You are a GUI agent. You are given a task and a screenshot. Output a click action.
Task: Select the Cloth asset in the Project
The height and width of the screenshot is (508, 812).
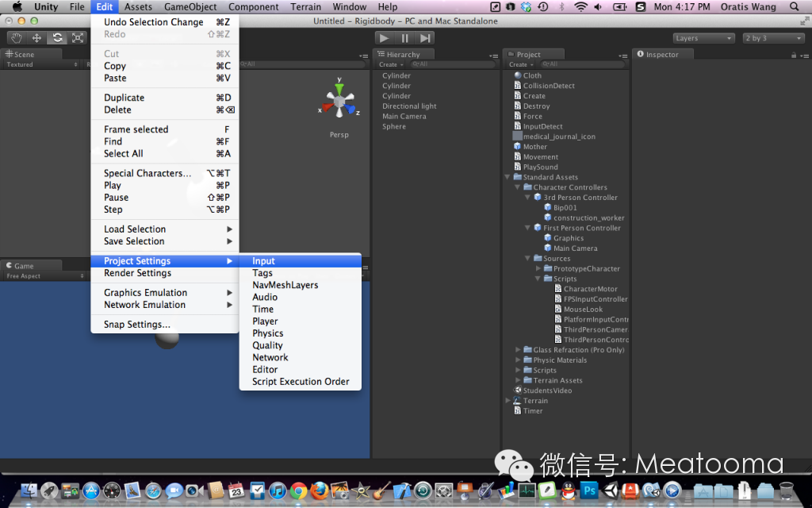527,75
